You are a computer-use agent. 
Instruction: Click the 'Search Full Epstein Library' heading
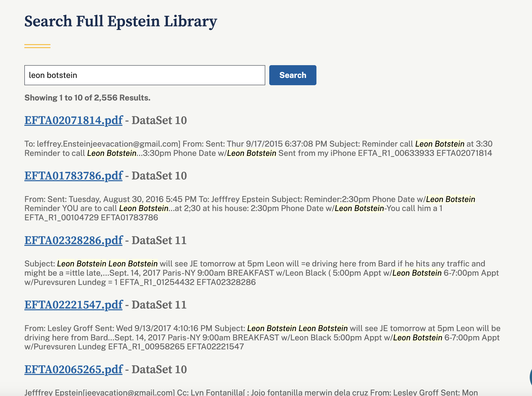(120, 21)
